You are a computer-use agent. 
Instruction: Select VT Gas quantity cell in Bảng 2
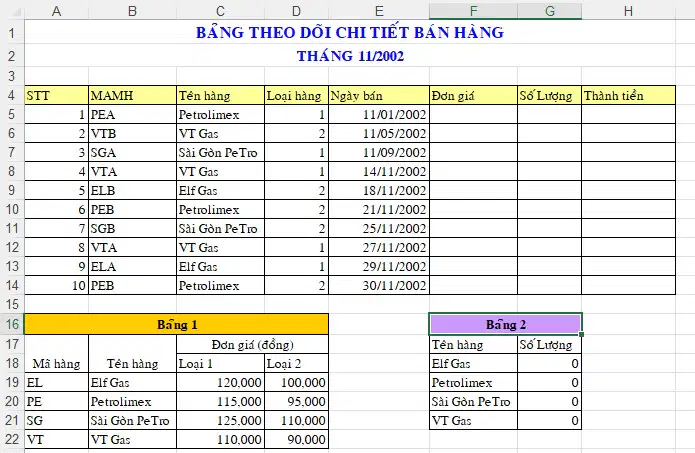(x=550, y=420)
